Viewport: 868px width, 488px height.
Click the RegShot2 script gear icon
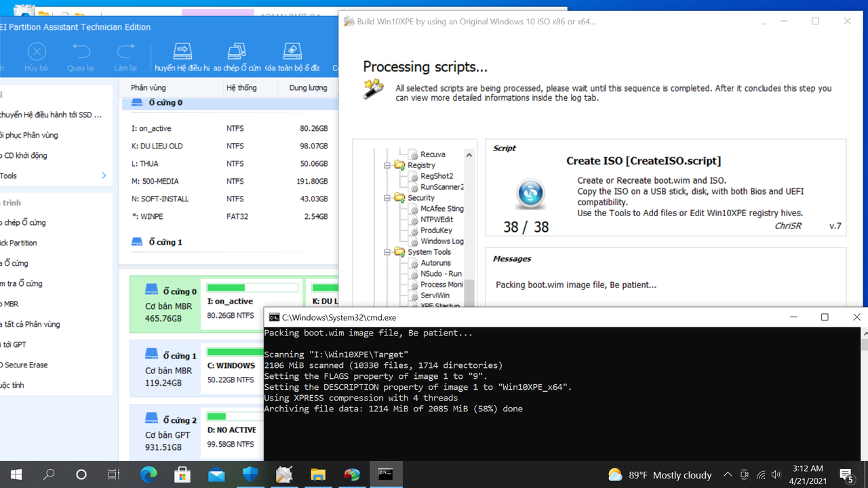(413, 176)
